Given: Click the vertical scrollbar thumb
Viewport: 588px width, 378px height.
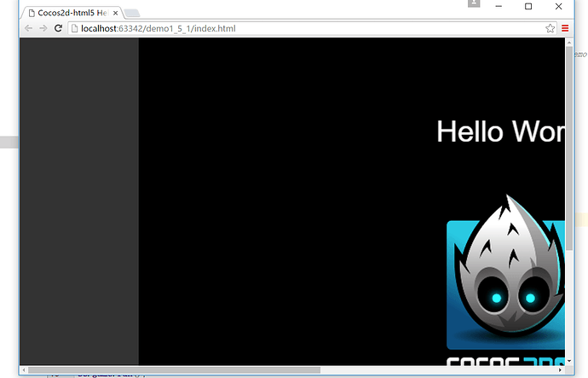Looking at the screenshot, I should click(569, 148).
